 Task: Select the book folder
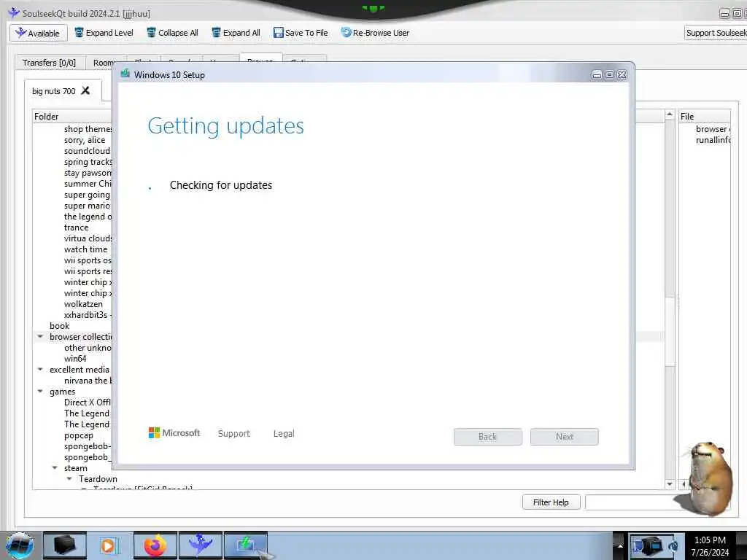pyautogui.click(x=60, y=326)
